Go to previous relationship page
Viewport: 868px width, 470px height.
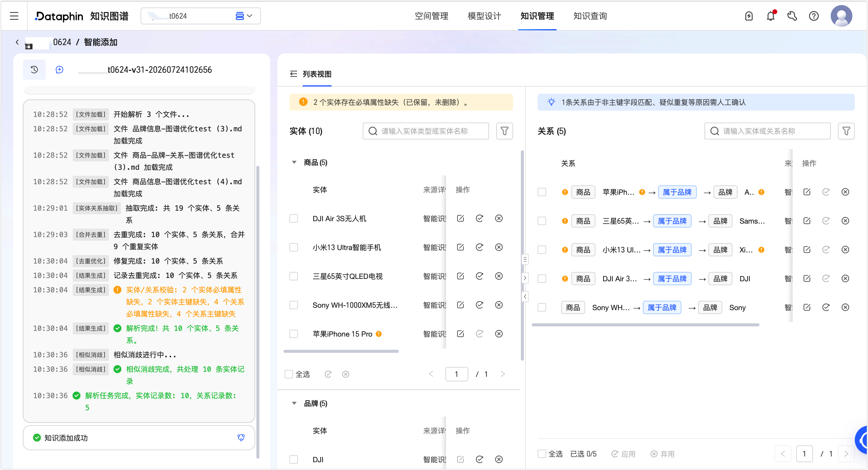[x=783, y=454]
